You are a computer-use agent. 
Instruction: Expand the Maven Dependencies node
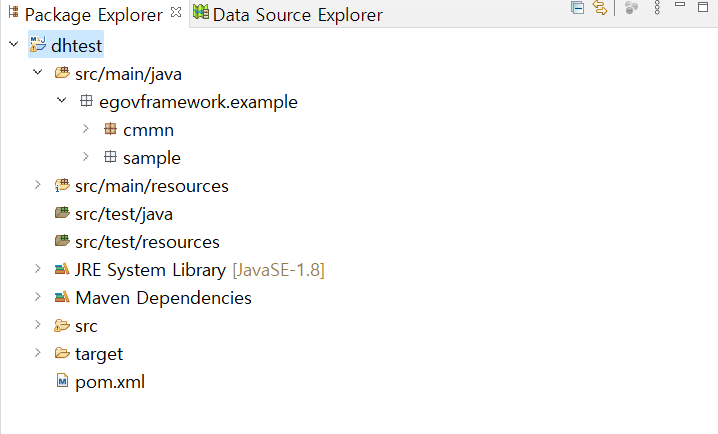pyautogui.click(x=38, y=297)
